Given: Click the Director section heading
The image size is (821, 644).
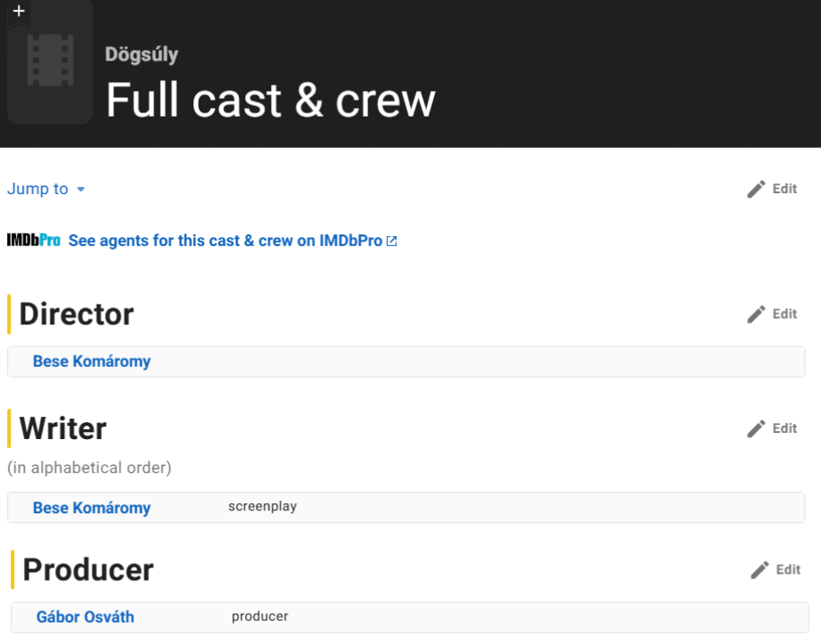Looking at the screenshot, I should [x=77, y=314].
